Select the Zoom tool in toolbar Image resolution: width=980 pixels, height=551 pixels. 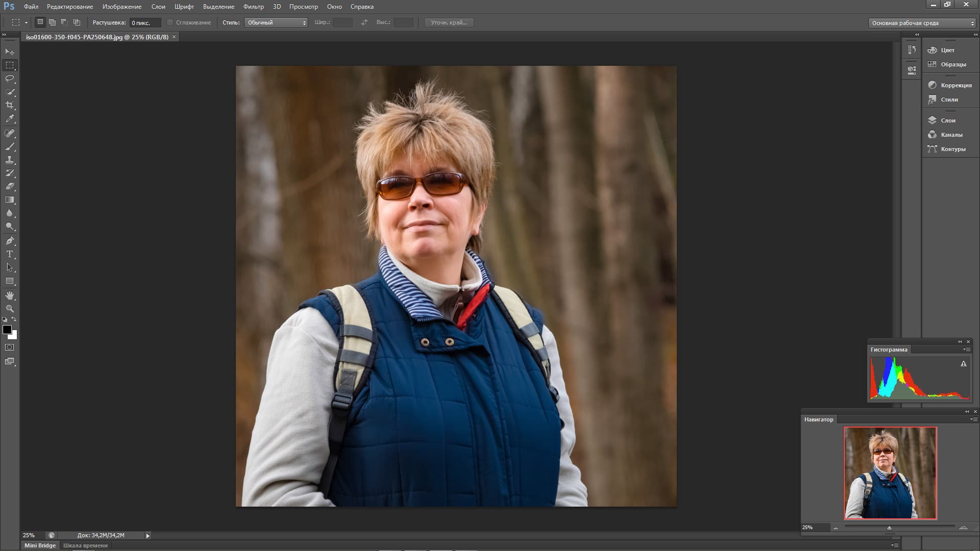pos(10,309)
